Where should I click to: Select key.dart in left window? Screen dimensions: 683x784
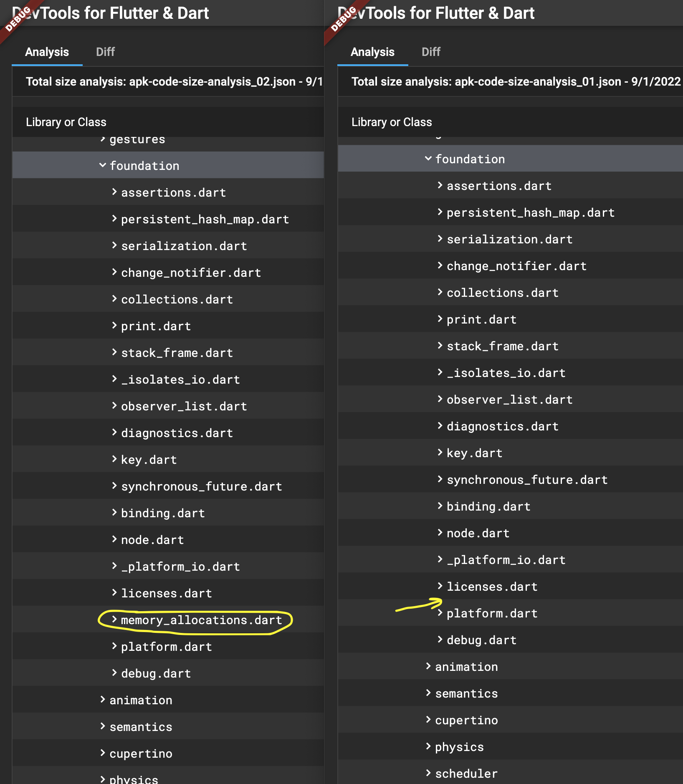coord(149,460)
